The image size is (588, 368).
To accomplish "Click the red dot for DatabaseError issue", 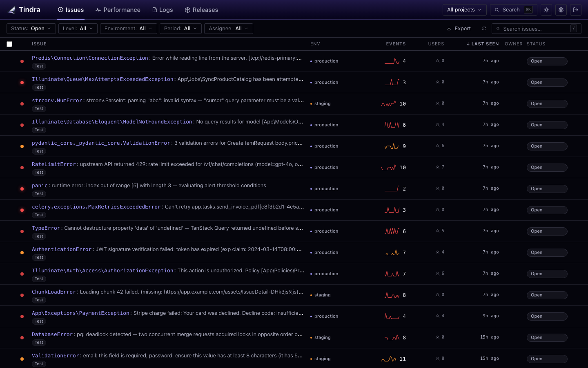I will pos(22,338).
